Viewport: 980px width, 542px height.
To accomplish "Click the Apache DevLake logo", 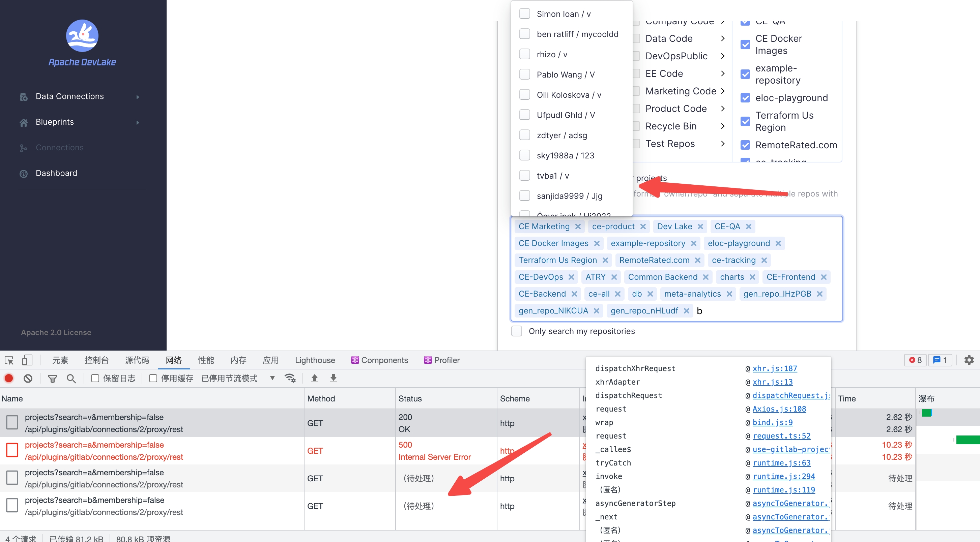I will click(82, 36).
